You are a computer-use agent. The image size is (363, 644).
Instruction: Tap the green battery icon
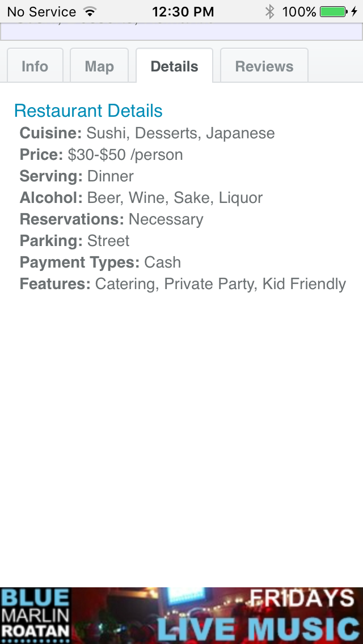point(333,11)
